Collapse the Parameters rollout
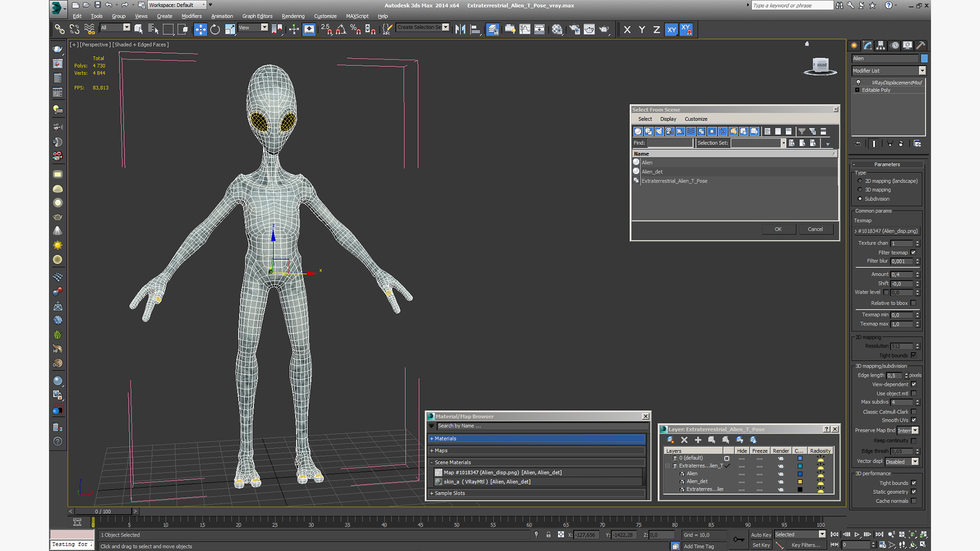 pyautogui.click(x=887, y=165)
